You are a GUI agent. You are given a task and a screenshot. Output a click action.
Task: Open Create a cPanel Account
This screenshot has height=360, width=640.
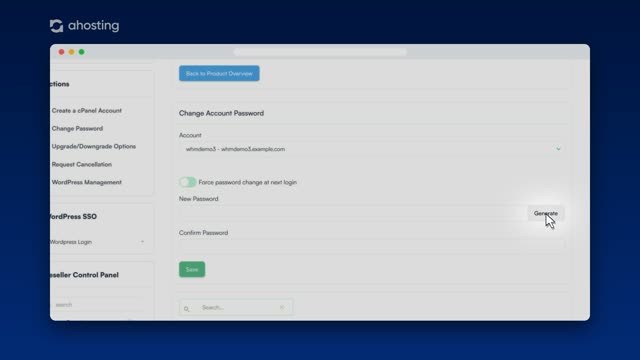pos(87,111)
